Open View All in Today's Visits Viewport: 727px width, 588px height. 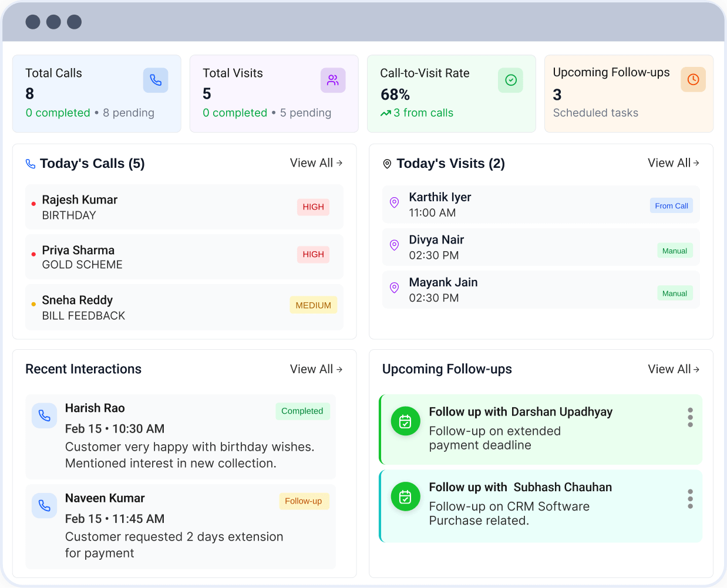pos(673,163)
